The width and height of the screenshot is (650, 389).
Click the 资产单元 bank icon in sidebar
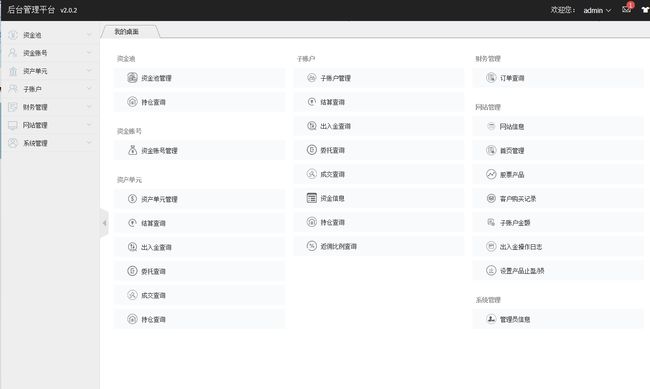click(13, 71)
